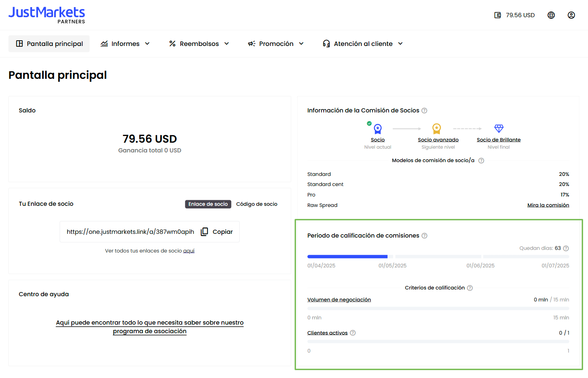Open the Informes menu

click(x=125, y=44)
